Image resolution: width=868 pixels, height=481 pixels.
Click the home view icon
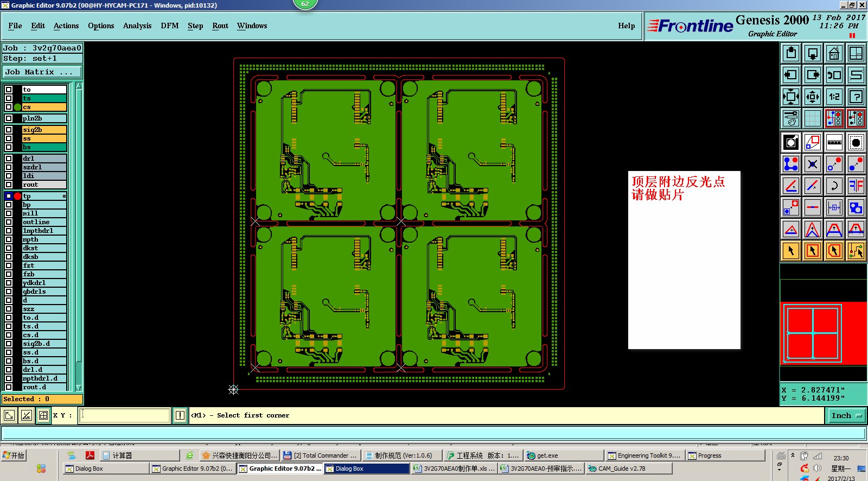(834, 53)
